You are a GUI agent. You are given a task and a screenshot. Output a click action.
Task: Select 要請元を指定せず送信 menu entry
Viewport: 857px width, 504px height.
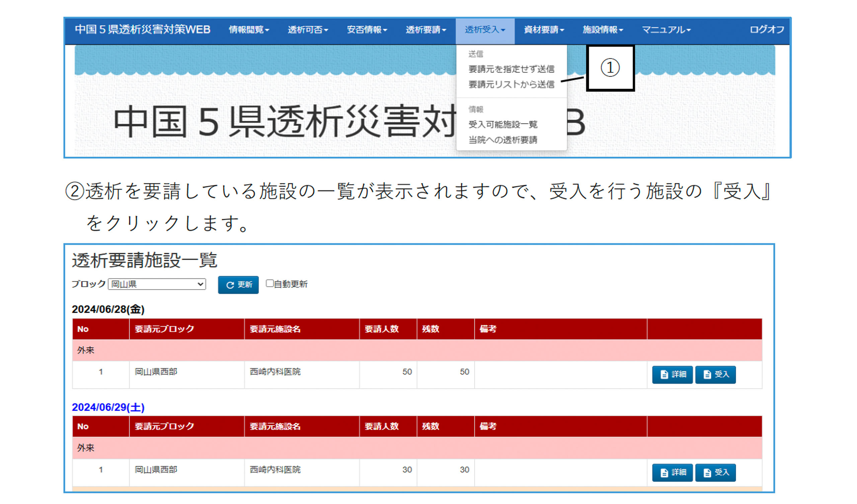point(511,69)
